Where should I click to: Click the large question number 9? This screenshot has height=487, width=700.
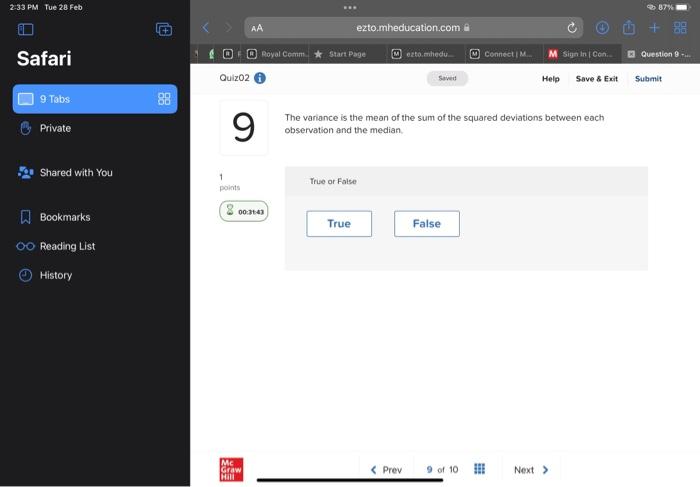pyautogui.click(x=244, y=128)
